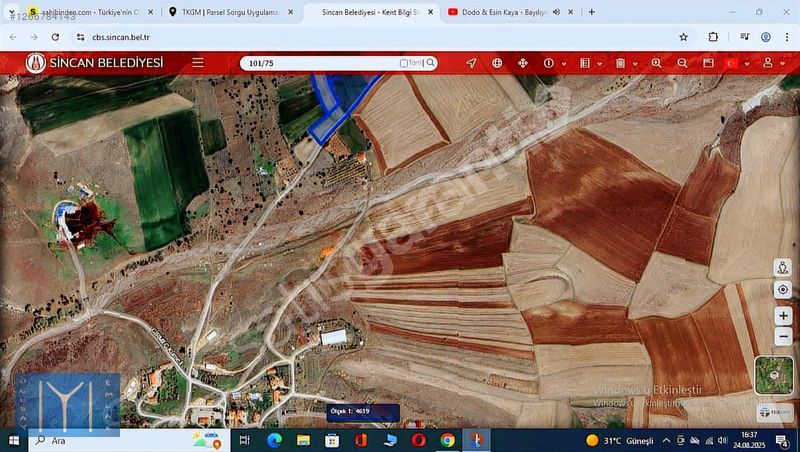Screen dimensions: 800x452
Task: Open the hamburger menu beside Sincan Belediyesi
Action: (x=198, y=62)
